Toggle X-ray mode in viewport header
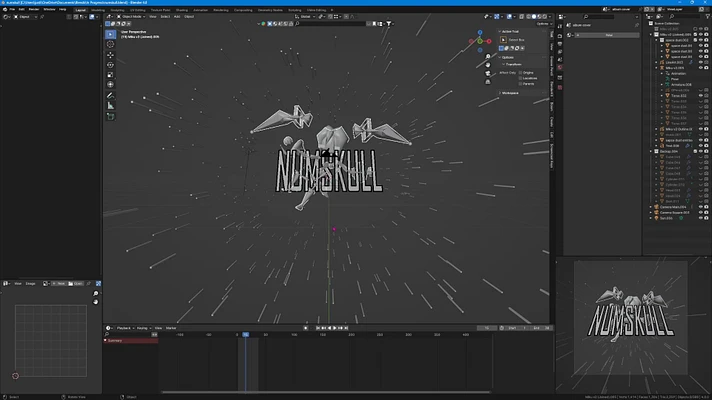This screenshot has width=712, height=400. (x=521, y=17)
